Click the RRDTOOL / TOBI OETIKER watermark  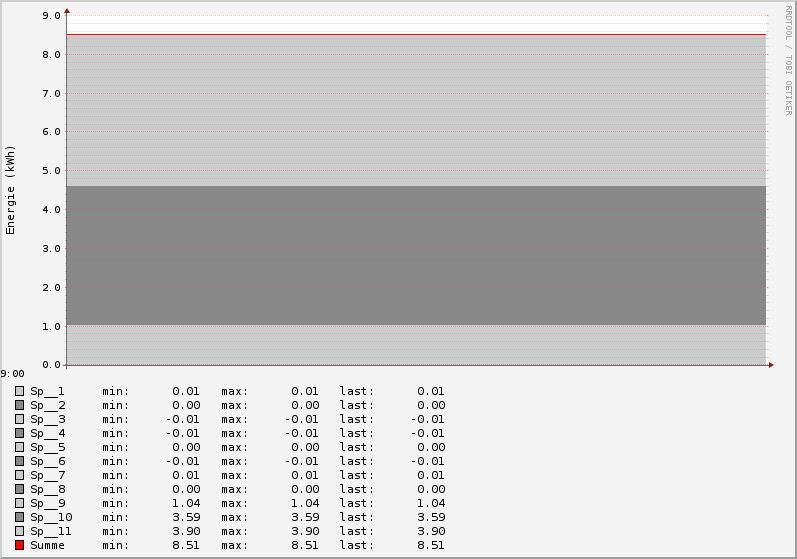coord(788,60)
